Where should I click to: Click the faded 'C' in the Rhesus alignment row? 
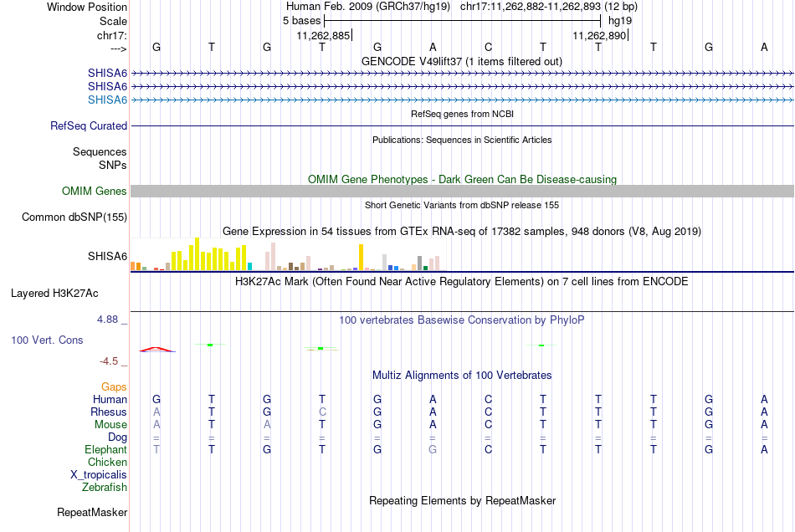pos(322,412)
